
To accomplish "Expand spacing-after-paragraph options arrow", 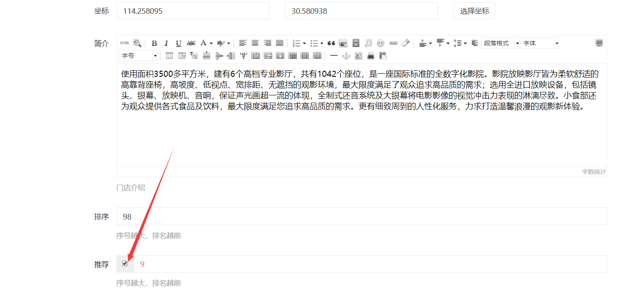I will (x=448, y=43).
